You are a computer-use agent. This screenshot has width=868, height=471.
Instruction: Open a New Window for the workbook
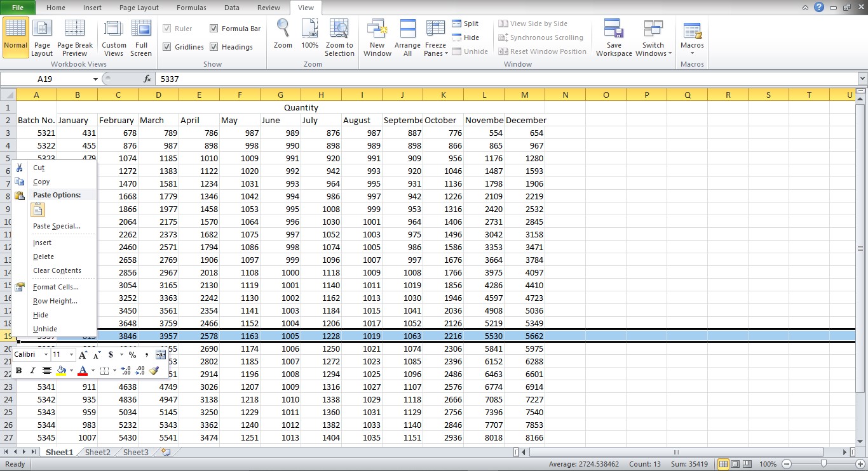pos(377,37)
